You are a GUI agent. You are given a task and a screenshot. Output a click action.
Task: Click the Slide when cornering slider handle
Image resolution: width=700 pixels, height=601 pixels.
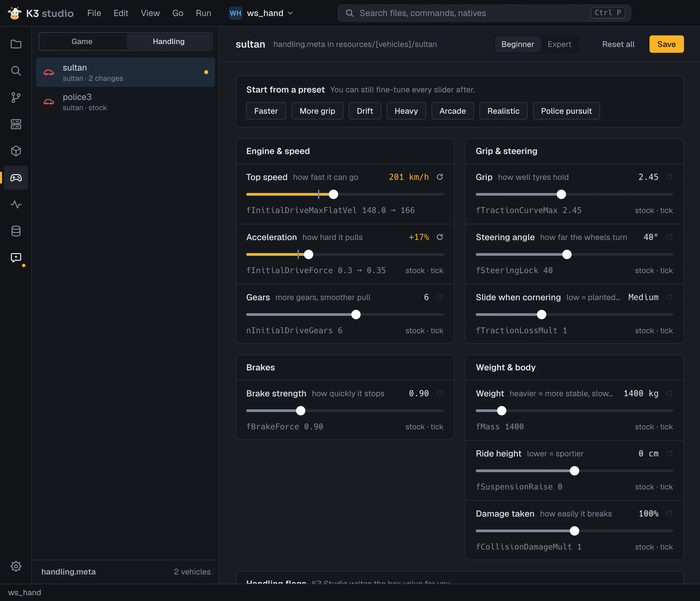coord(542,315)
